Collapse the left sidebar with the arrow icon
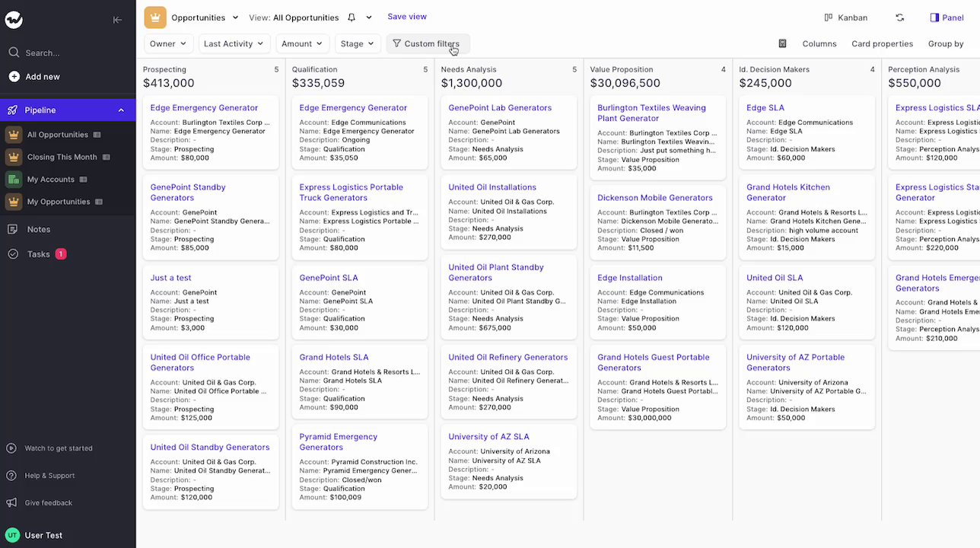Screen dimensions: 980x548 [117, 20]
